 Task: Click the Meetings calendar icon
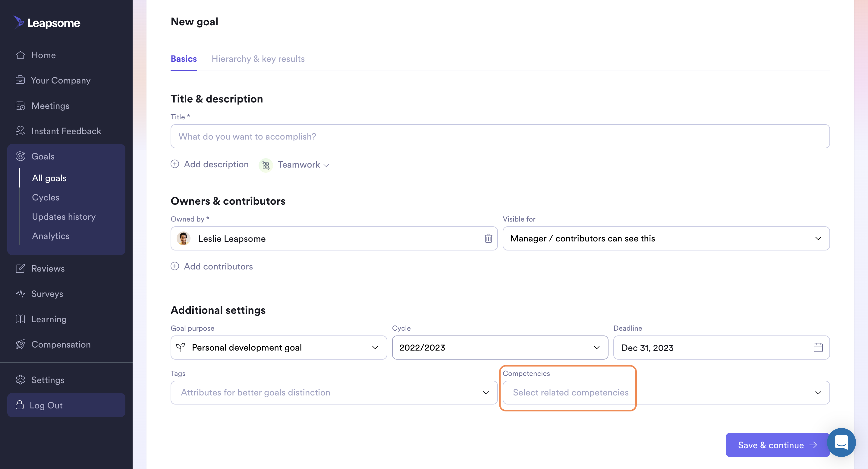[20, 105]
